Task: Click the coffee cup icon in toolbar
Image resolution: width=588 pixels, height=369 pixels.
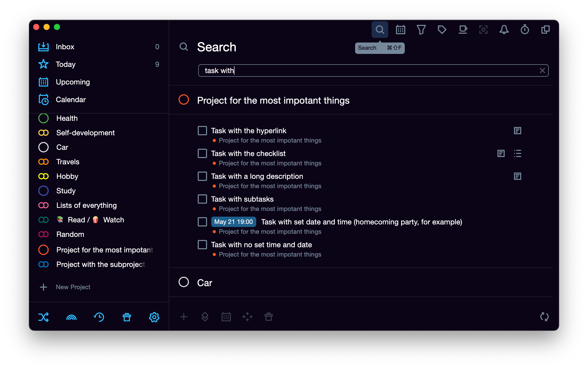Action: (x=462, y=30)
